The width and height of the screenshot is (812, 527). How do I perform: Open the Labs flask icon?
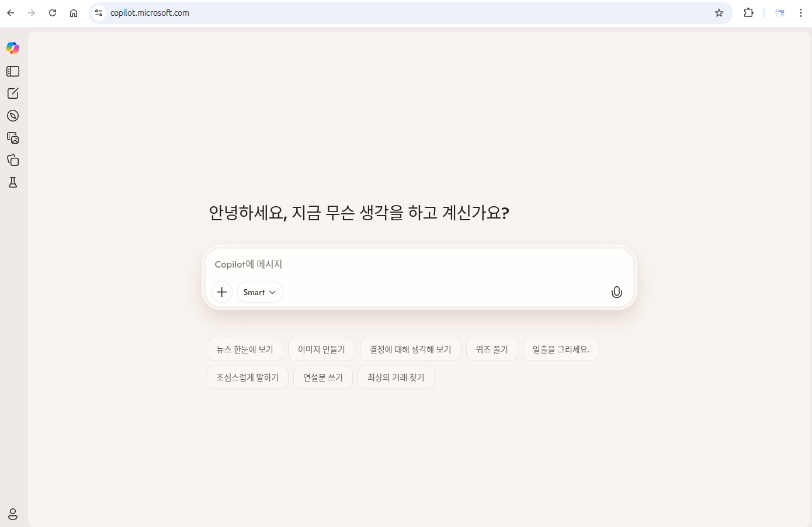[13, 182]
